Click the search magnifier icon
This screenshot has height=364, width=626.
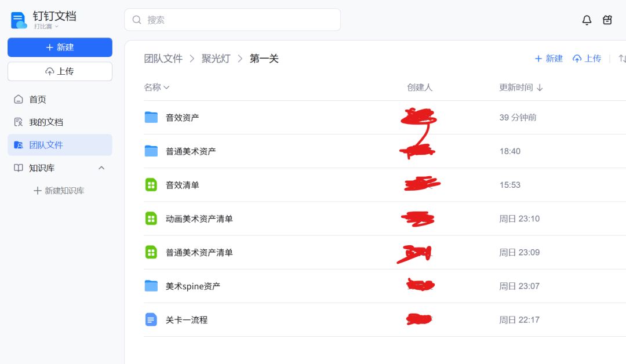pyautogui.click(x=137, y=20)
